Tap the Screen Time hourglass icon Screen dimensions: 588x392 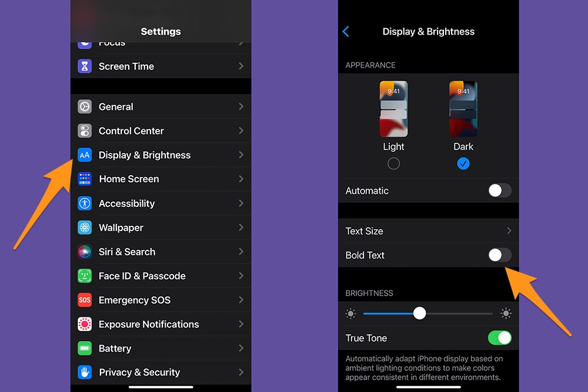[x=85, y=66]
